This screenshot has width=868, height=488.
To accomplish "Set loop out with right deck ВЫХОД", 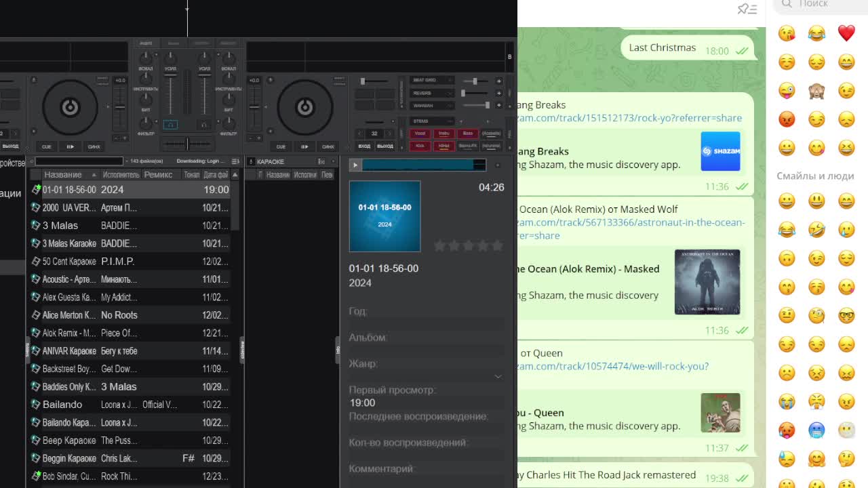I will tap(385, 146).
